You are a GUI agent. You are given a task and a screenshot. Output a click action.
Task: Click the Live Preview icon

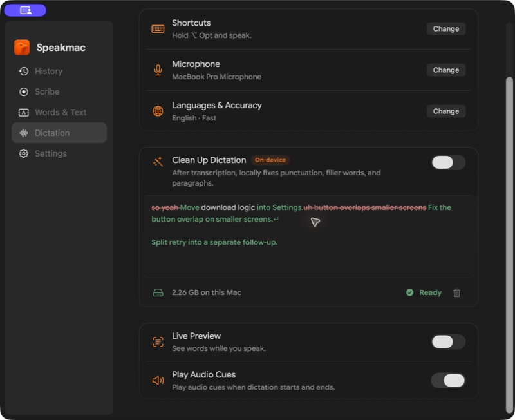tap(158, 342)
